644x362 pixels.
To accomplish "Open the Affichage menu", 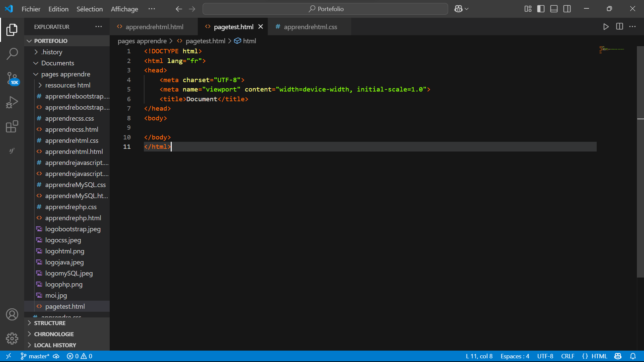I will point(124,9).
